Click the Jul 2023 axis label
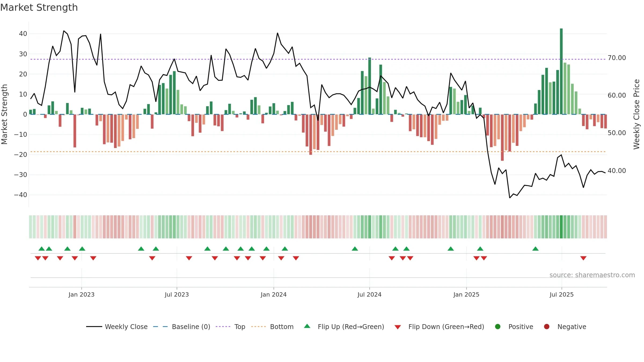The width and height of the screenshot is (644, 362). pyautogui.click(x=177, y=295)
